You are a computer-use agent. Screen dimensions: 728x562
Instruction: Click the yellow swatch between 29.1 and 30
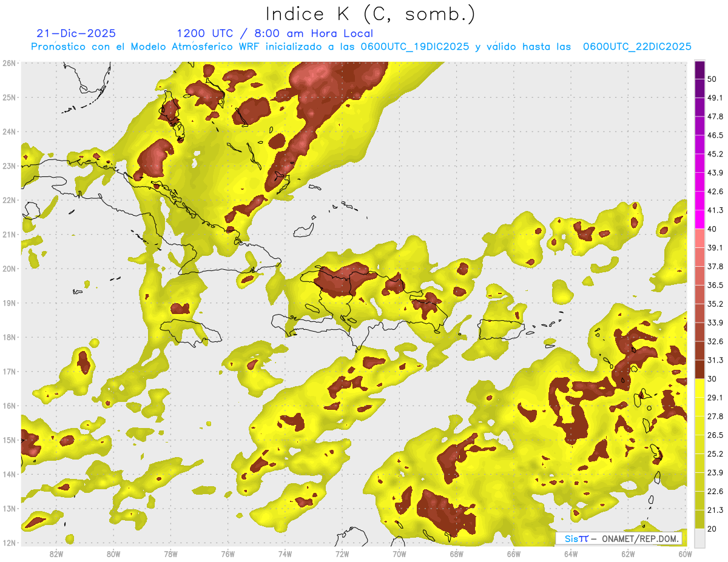(x=699, y=388)
